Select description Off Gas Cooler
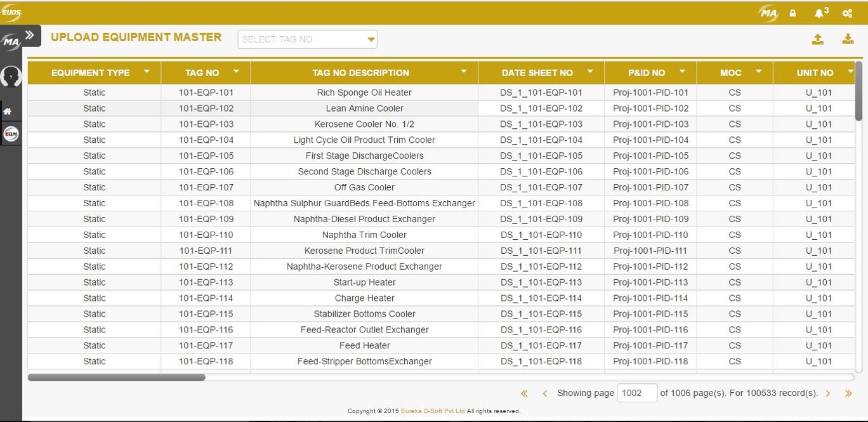This screenshot has height=422, width=868. [365, 188]
